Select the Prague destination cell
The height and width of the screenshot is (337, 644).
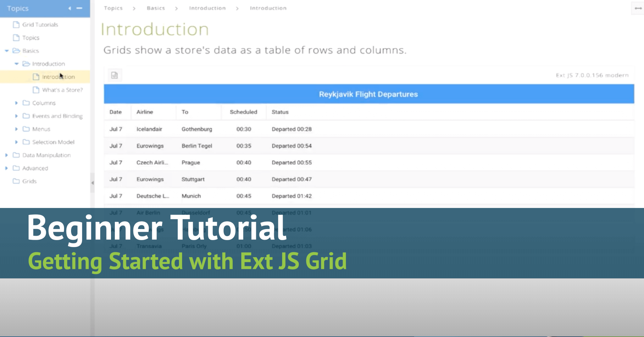[198, 163]
